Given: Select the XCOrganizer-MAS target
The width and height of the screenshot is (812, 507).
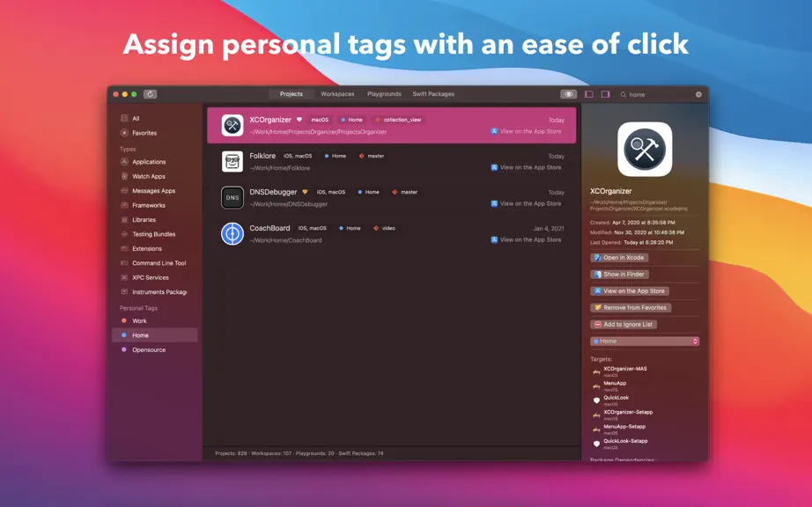Looking at the screenshot, I should point(624,369).
